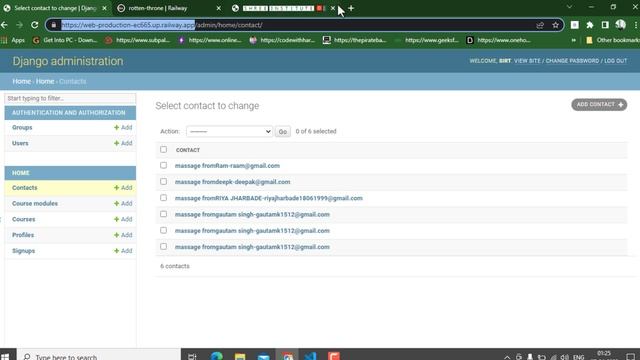Viewport: 640px width, 360px height.
Task: Toggle the select-all CONTACT header checkbox
Action: (x=163, y=149)
